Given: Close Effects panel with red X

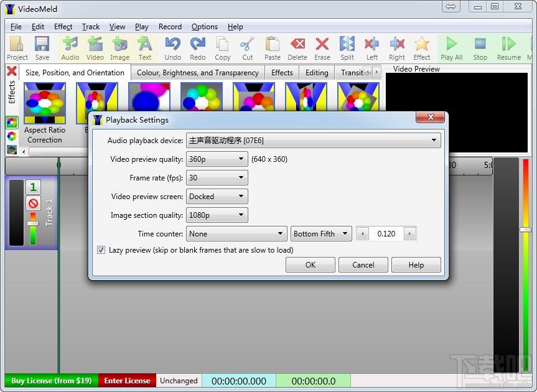Looking at the screenshot, I should click(x=12, y=71).
